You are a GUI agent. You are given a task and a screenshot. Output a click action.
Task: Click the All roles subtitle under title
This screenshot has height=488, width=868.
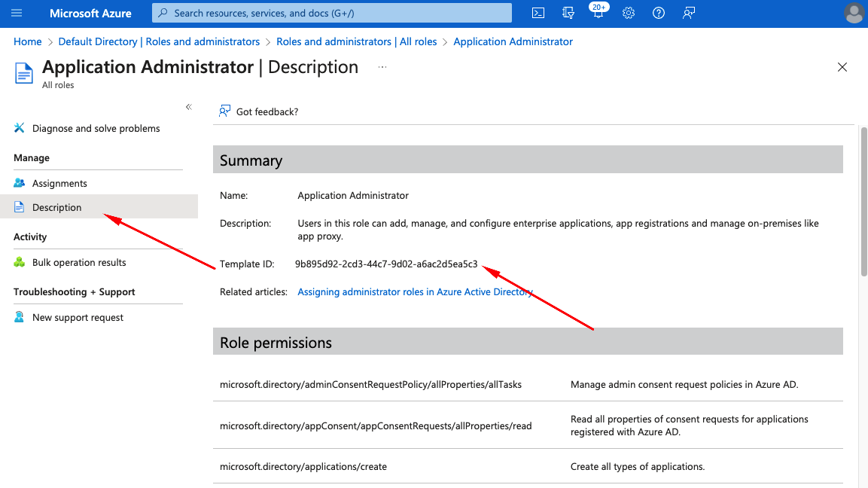click(x=58, y=85)
